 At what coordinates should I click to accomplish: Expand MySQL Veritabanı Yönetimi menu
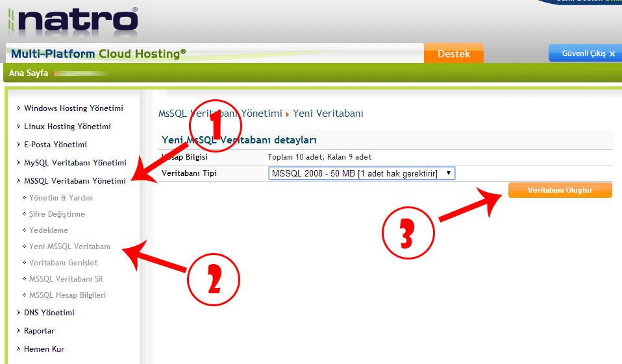(75, 163)
